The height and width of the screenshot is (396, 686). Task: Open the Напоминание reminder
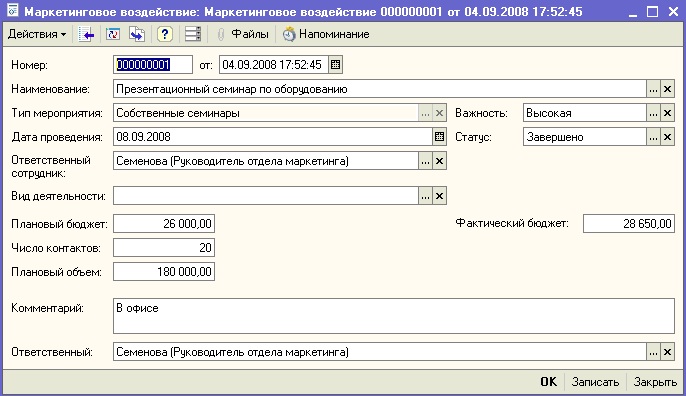click(x=326, y=34)
